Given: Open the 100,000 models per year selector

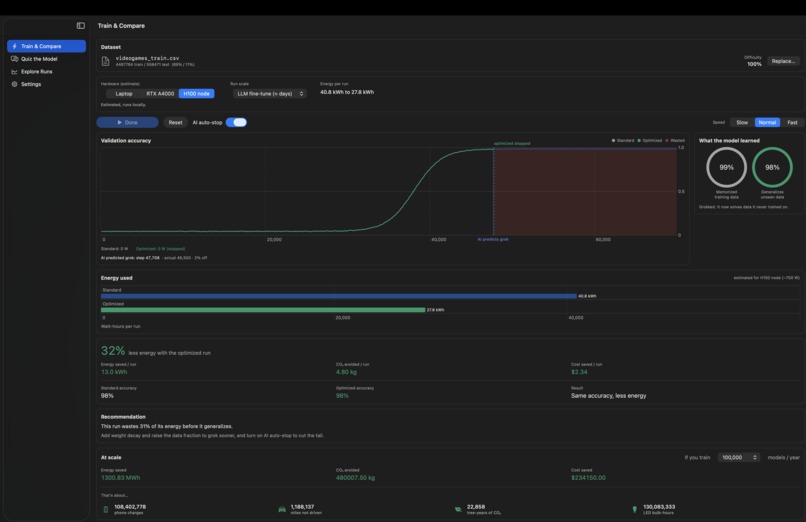Looking at the screenshot, I should [739, 457].
